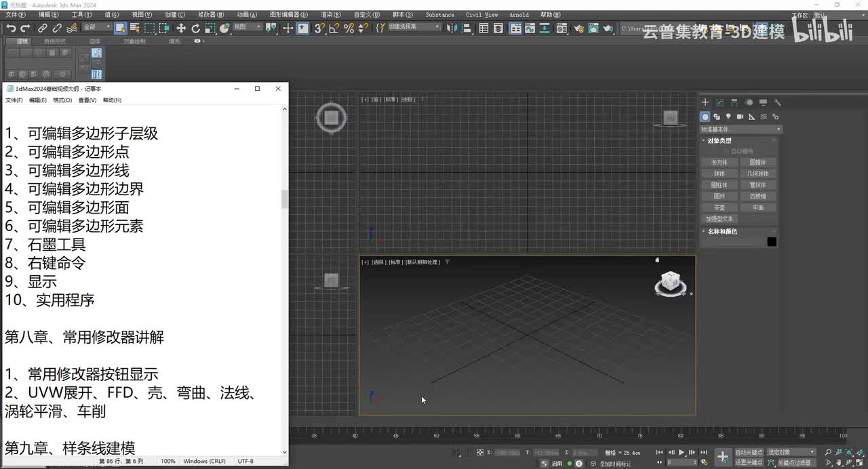
Task: Toggle the 3D Snaps button
Action: click(319, 28)
